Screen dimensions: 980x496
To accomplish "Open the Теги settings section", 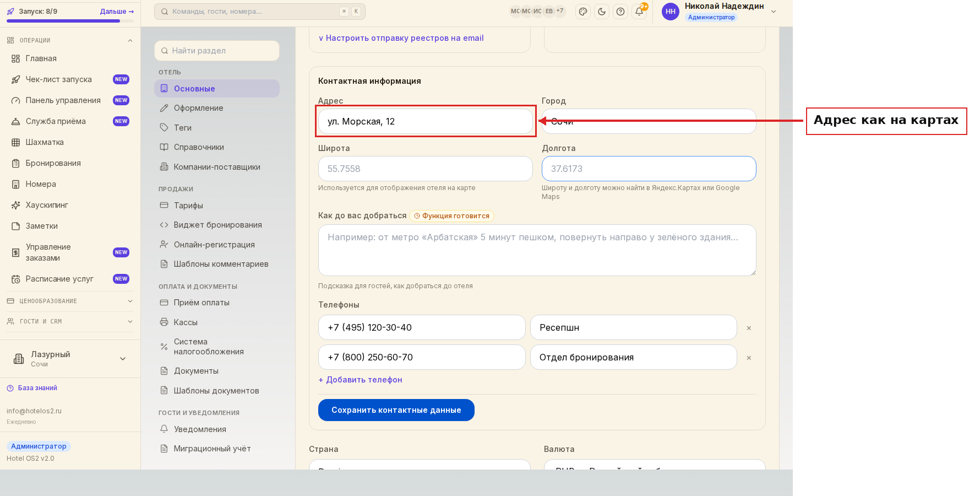I will [x=217, y=128].
